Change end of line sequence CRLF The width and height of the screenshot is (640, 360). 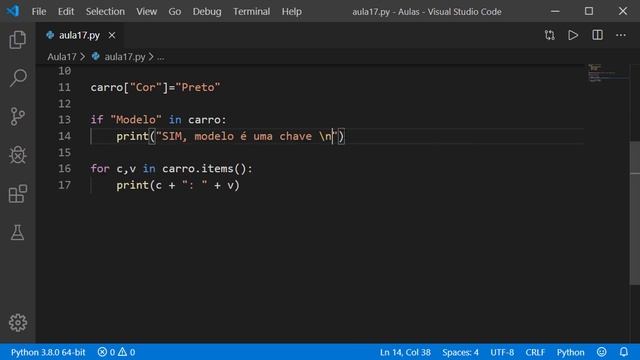[535, 352]
